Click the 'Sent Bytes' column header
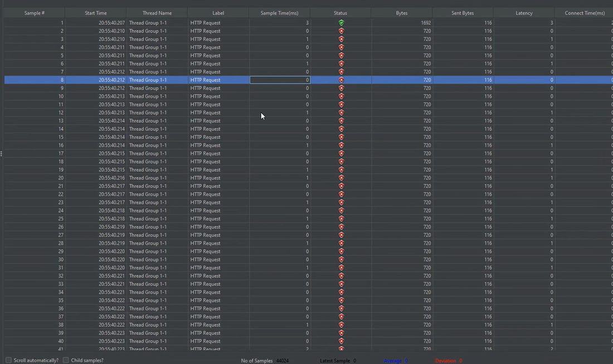Screen dimensions: 613x364 coord(463,13)
